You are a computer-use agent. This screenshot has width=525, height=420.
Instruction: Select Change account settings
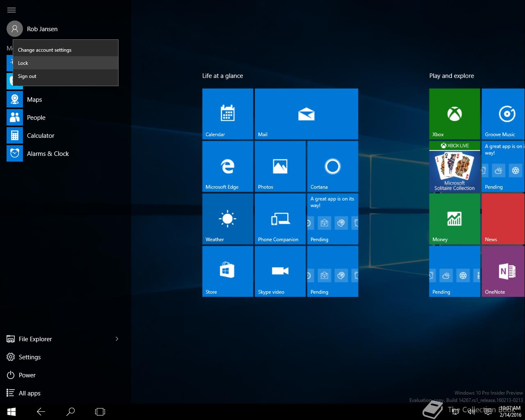pyautogui.click(x=66, y=50)
